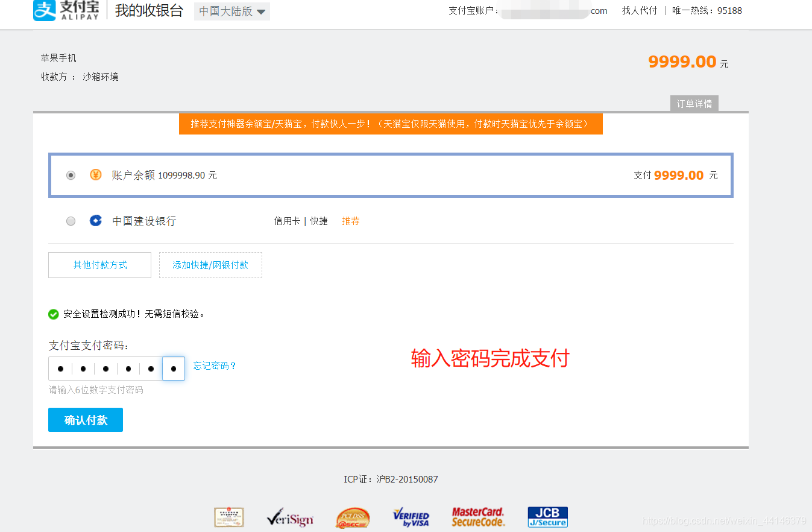Click the 收款方：沙箱环境 text
Screen dimensions: 812x532
click(80, 77)
